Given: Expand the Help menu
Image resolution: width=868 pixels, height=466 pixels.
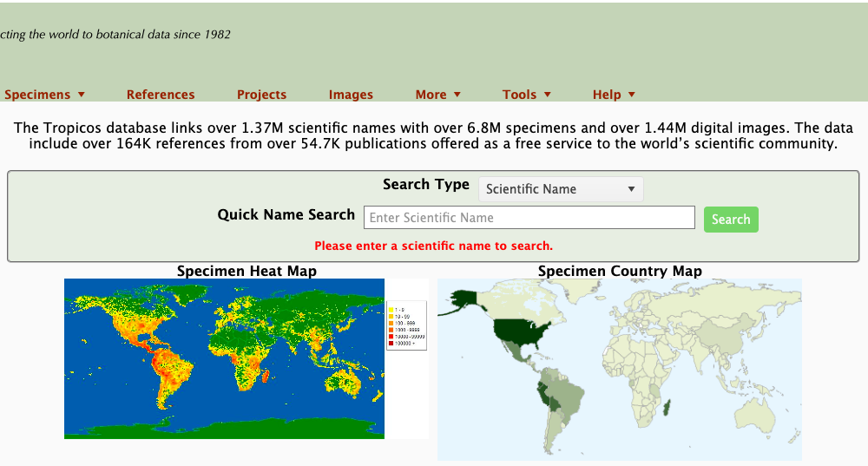Looking at the screenshot, I should (614, 95).
